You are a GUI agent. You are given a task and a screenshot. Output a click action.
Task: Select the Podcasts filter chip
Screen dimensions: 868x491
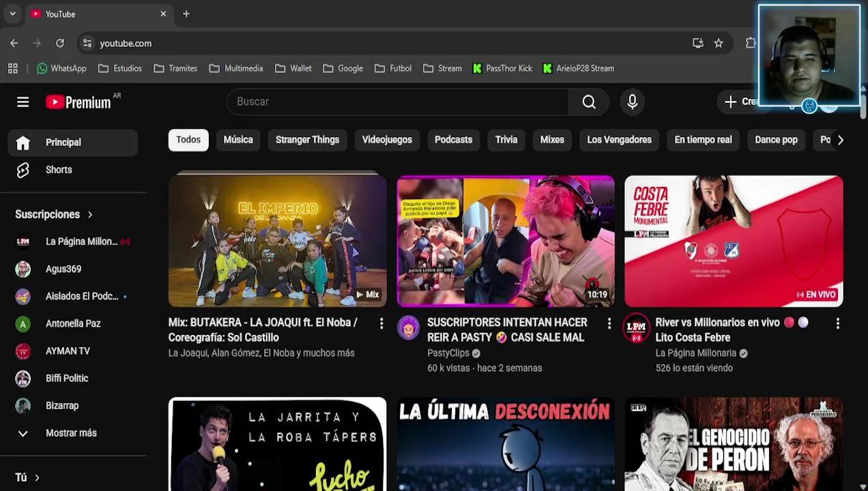coord(453,140)
